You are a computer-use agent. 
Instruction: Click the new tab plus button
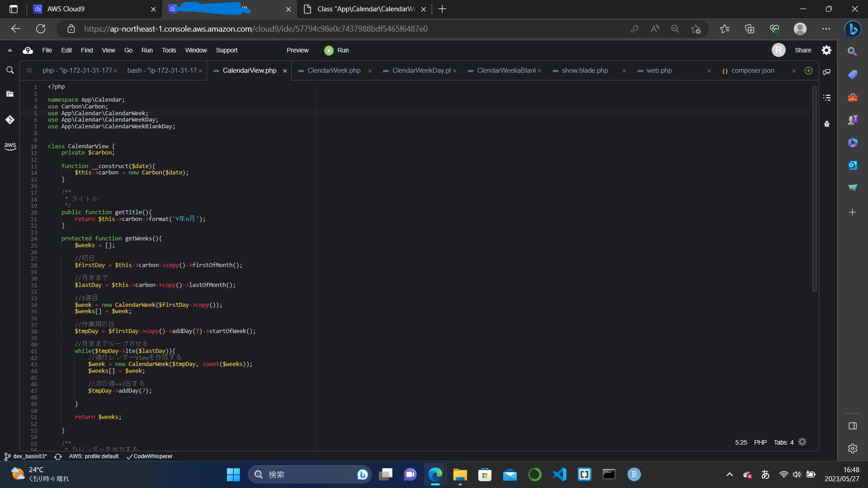tap(808, 70)
